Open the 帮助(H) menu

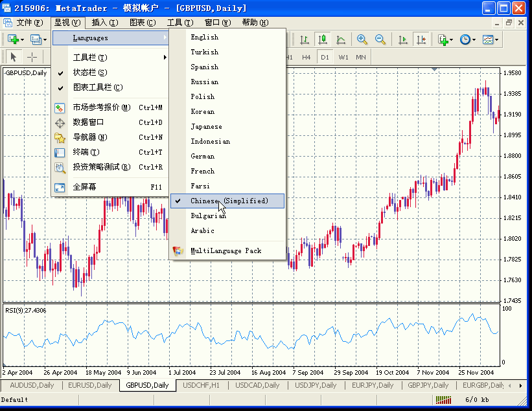coord(255,23)
